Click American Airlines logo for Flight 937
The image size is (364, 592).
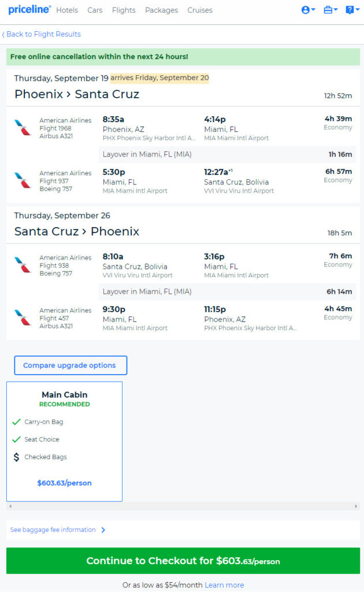click(23, 180)
